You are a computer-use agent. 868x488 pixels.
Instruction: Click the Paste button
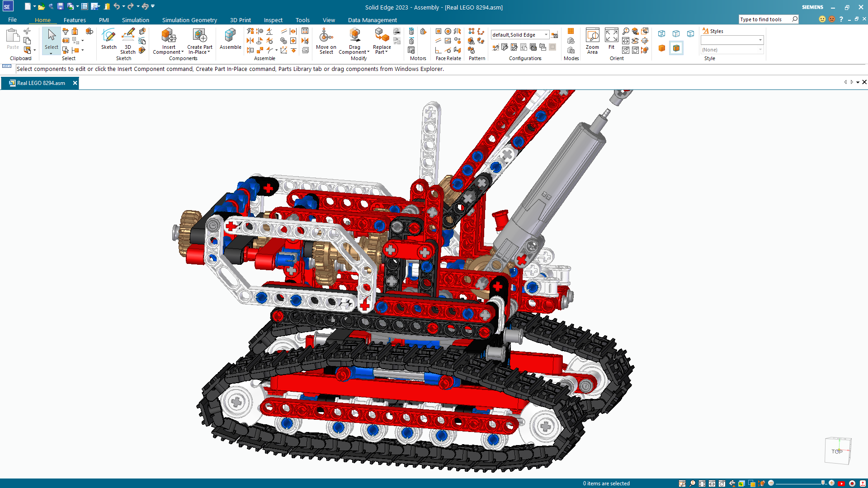tap(13, 39)
